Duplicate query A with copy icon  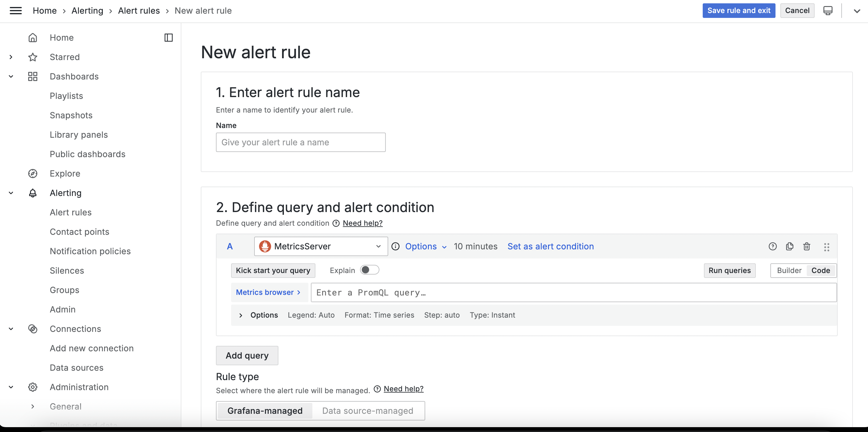pos(789,246)
